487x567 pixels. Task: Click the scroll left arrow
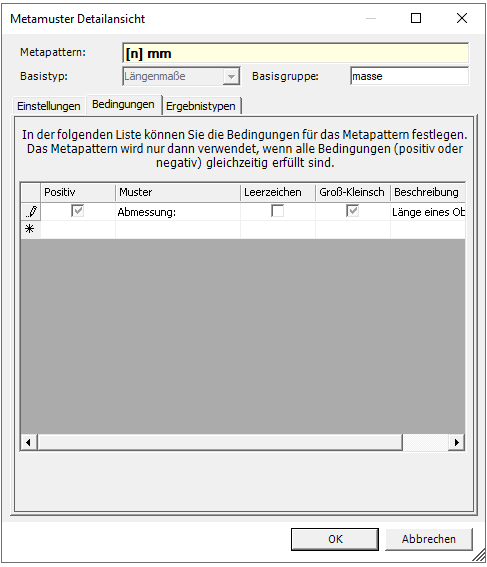(29, 442)
